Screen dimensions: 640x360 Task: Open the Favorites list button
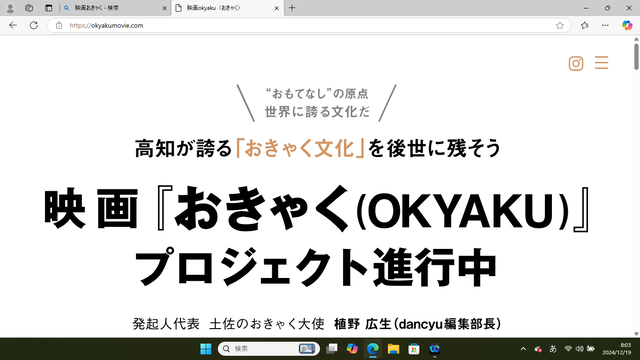coord(584,25)
